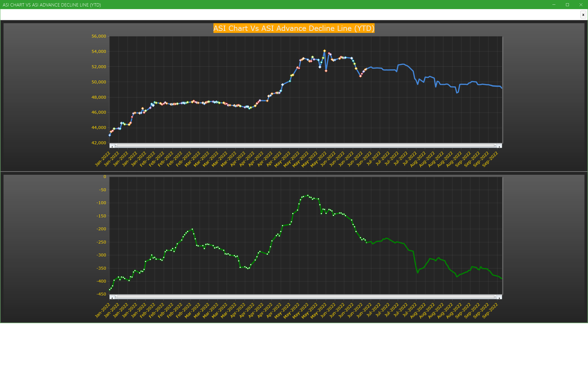Click the 52,000 y-axis label
588x376 pixels.
coord(99,67)
